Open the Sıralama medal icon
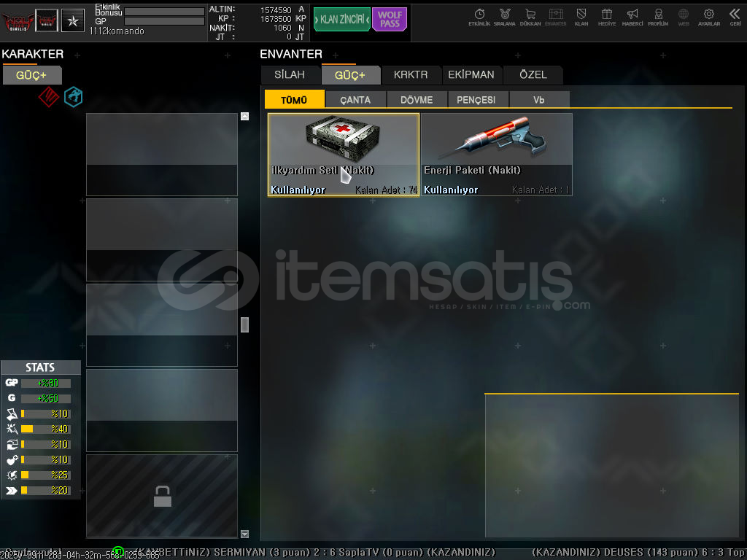This screenshot has width=747, height=560. [505, 17]
